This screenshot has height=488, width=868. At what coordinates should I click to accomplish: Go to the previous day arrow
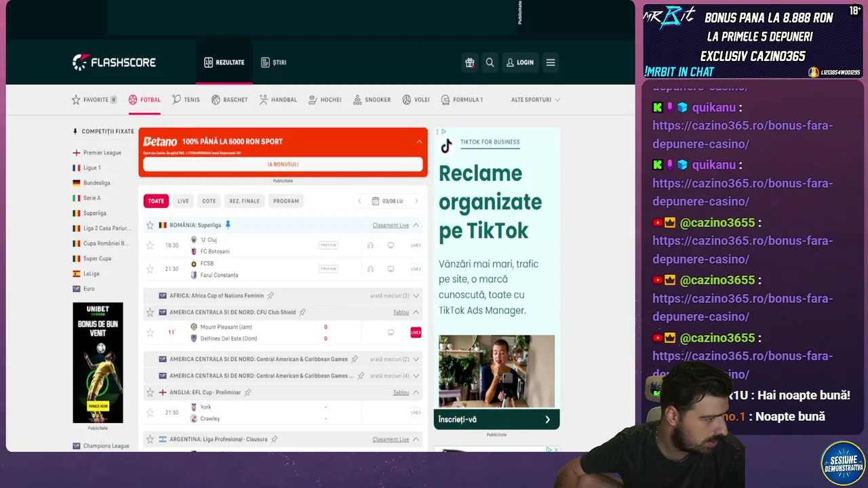pyautogui.click(x=359, y=201)
